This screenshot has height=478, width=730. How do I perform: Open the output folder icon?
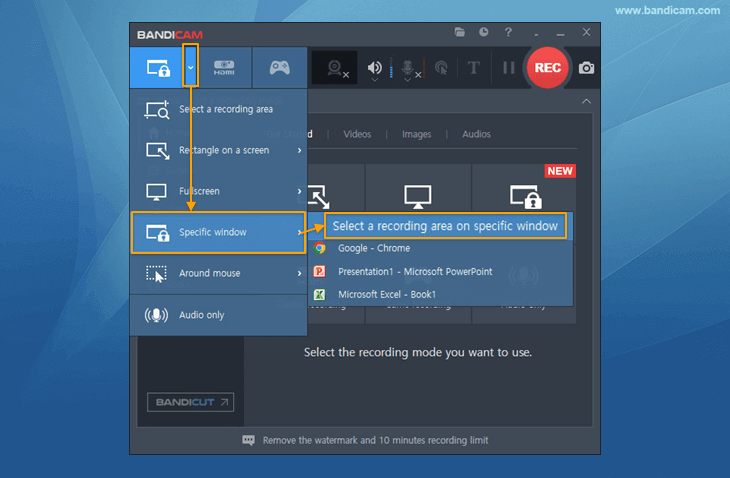coord(460,32)
